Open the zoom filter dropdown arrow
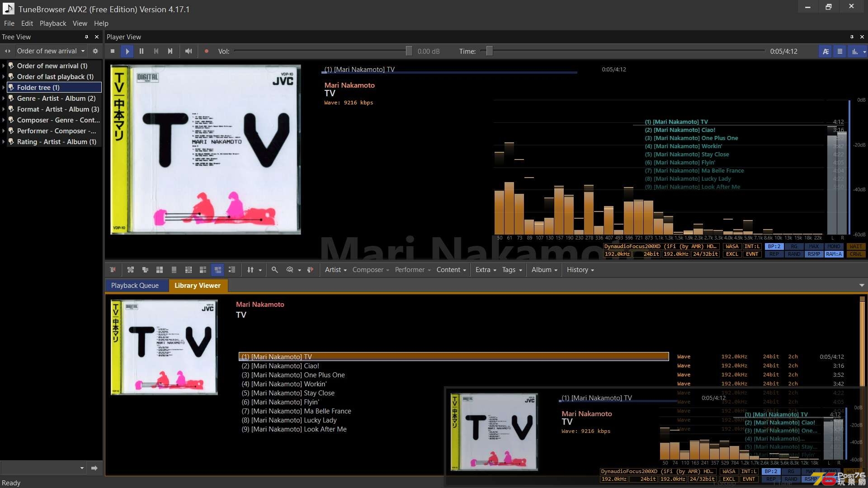Screen dimensions: 868x488 (x=299, y=270)
